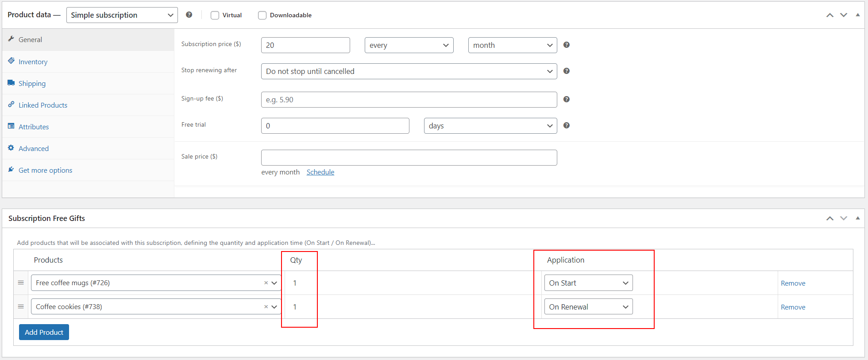Open the 'every' billing interval dropdown
The width and height of the screenshot is (868, 360).
409,45
